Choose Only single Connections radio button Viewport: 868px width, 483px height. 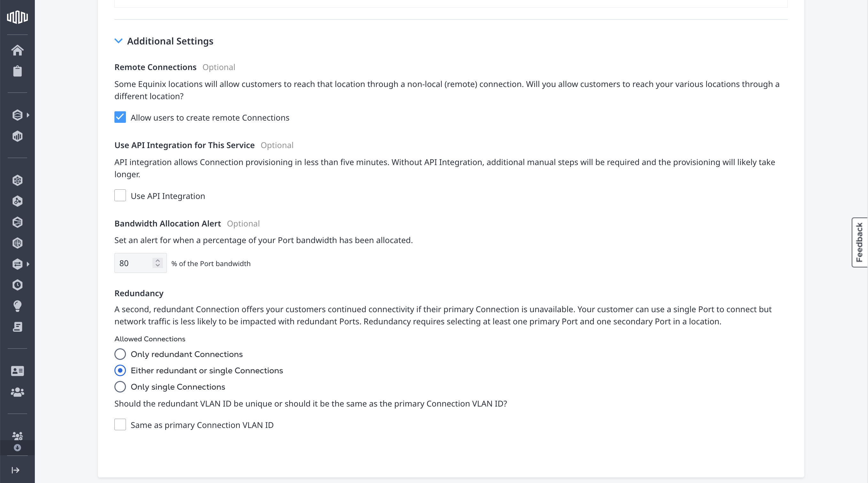120,386
